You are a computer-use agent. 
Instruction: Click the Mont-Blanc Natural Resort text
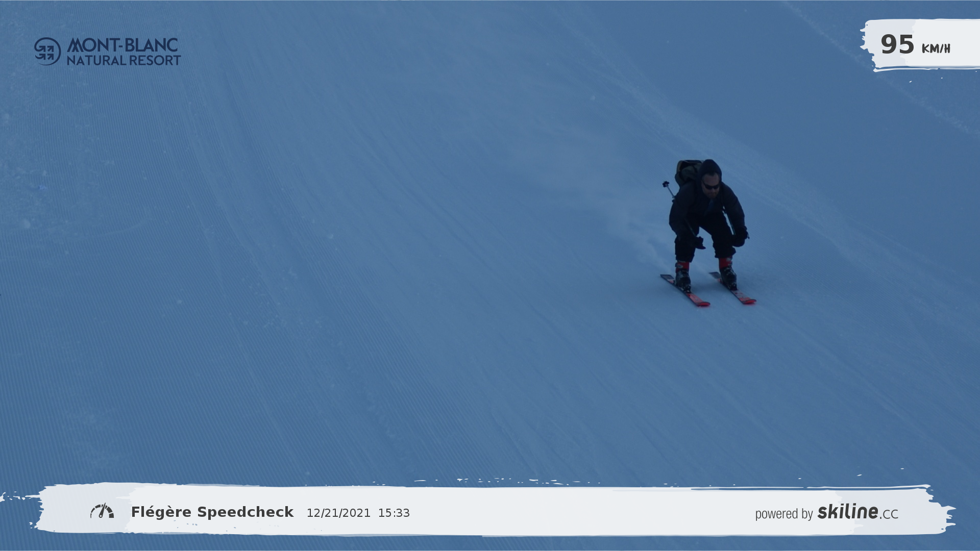(x=123, y=52)
